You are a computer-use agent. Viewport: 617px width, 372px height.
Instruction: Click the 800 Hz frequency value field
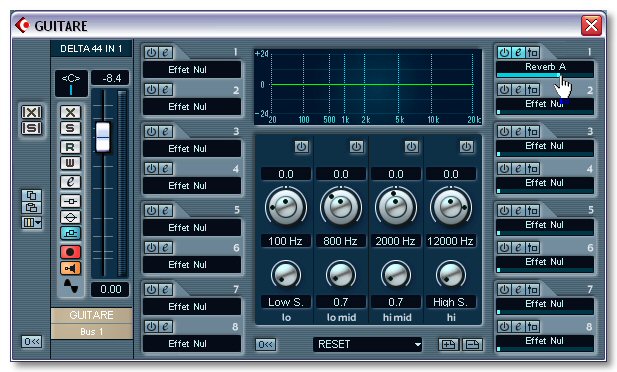coord(340,241)
